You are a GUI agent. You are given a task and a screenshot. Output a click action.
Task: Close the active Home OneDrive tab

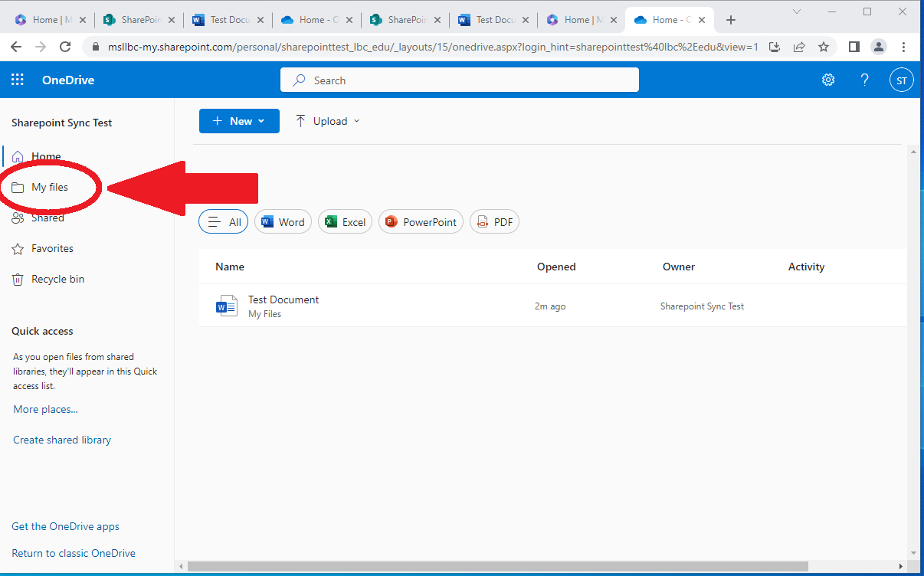pyautogui.click(x=702, y=20)
